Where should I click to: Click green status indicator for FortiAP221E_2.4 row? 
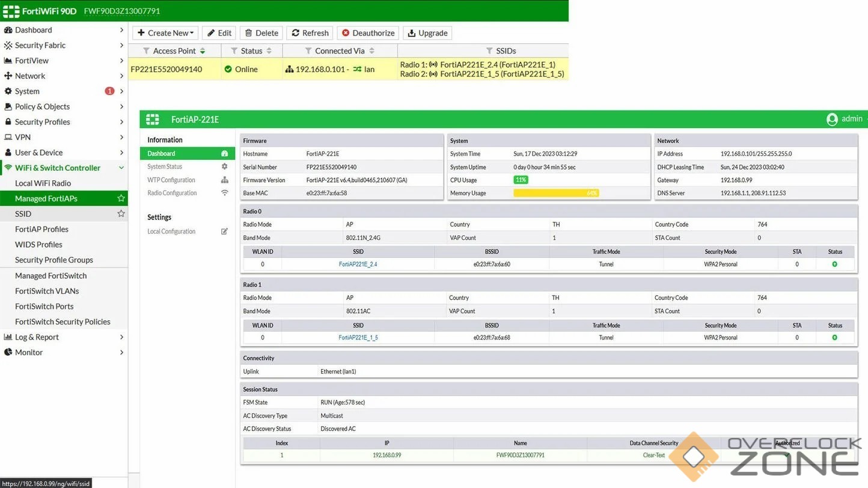click(834, 264)
